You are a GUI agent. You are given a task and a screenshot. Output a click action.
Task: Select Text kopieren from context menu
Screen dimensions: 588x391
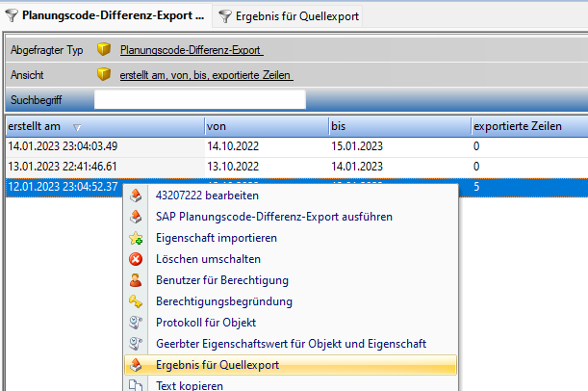(x=189, y=385)
